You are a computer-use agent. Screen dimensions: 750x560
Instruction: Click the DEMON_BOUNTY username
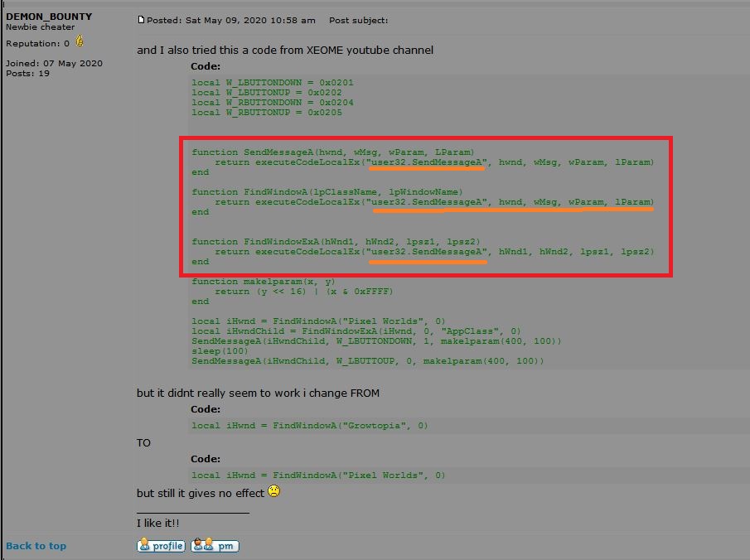[49, 17]
